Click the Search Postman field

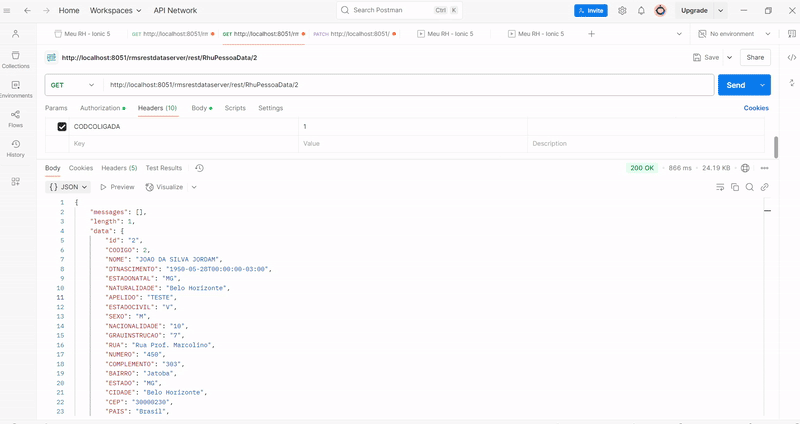click(399, 10)
